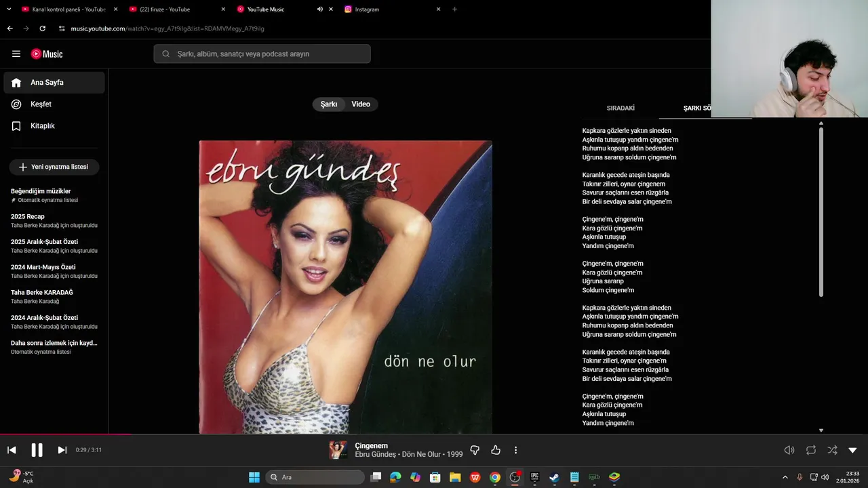Go back in the browser
The height and width of the screenshot is (488, 868).
9,28
